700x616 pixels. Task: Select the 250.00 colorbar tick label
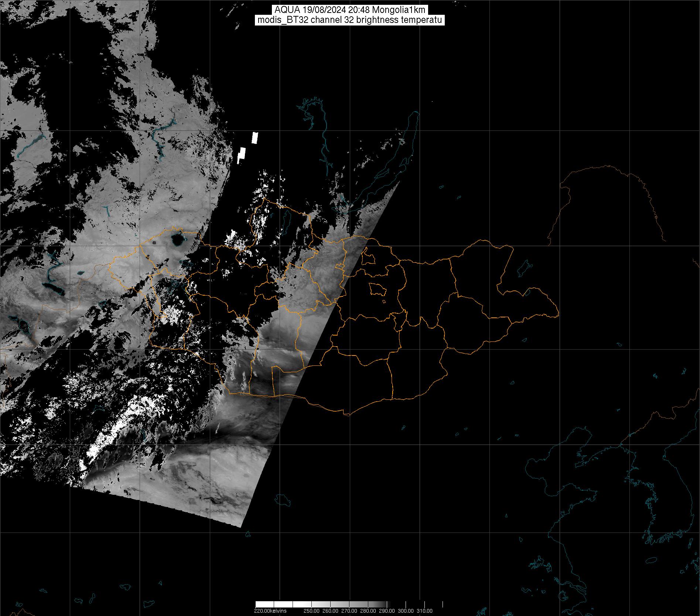[x=312, y=611]
